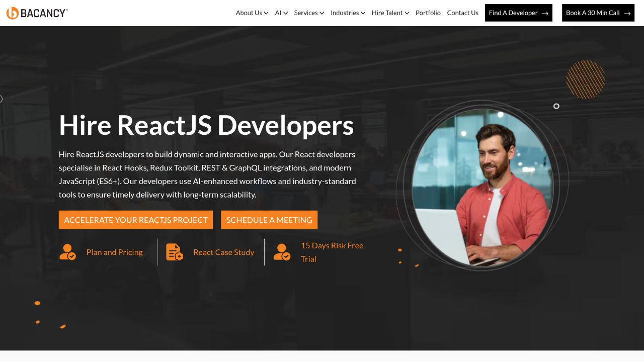
Task: Open the AI dropdown menu
Action: (x=281, y=13)
